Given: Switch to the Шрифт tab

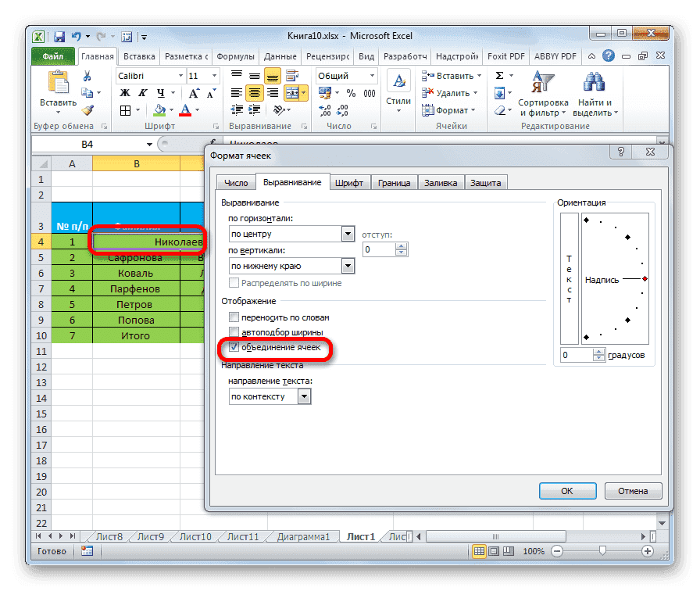Looking at the screenshot, I should 349,182.
